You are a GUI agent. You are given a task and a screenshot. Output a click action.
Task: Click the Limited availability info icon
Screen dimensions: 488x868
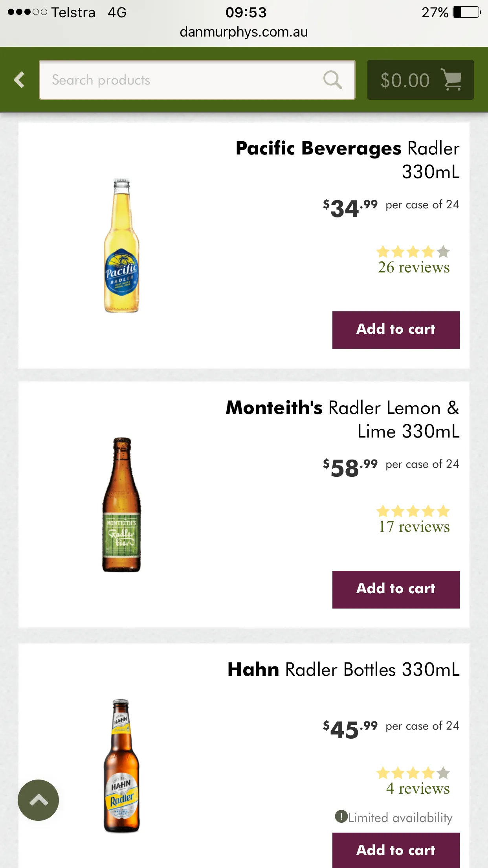341,817
